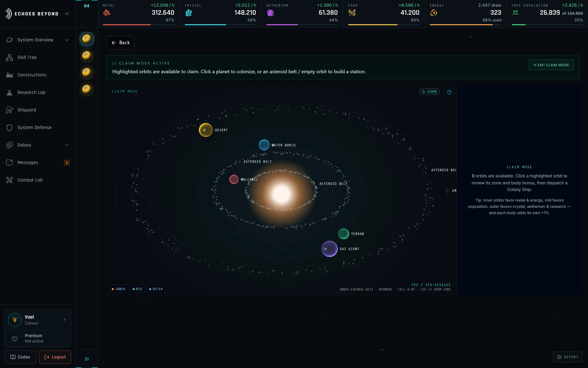Click the system count 04 label
The height and width of the screenshot is (368, 588).
[87, 6]
